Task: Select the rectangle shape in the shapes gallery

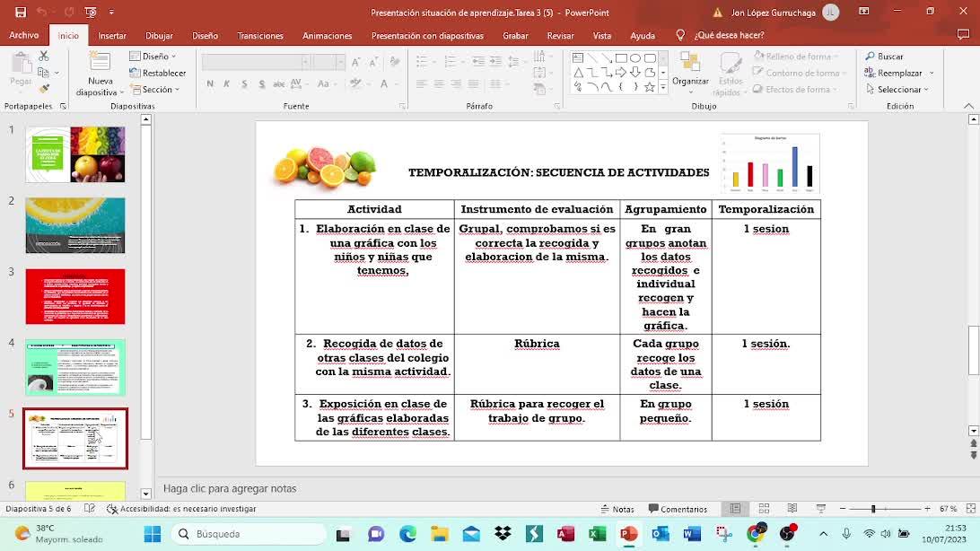Action: pyautogui.click(x=621, y=58)
